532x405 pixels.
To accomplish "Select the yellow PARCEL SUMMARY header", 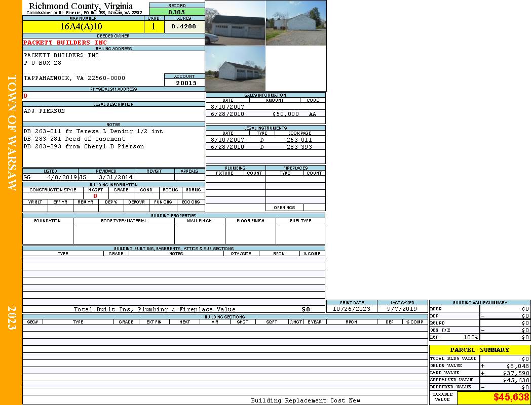I will [x=479, y=350].
